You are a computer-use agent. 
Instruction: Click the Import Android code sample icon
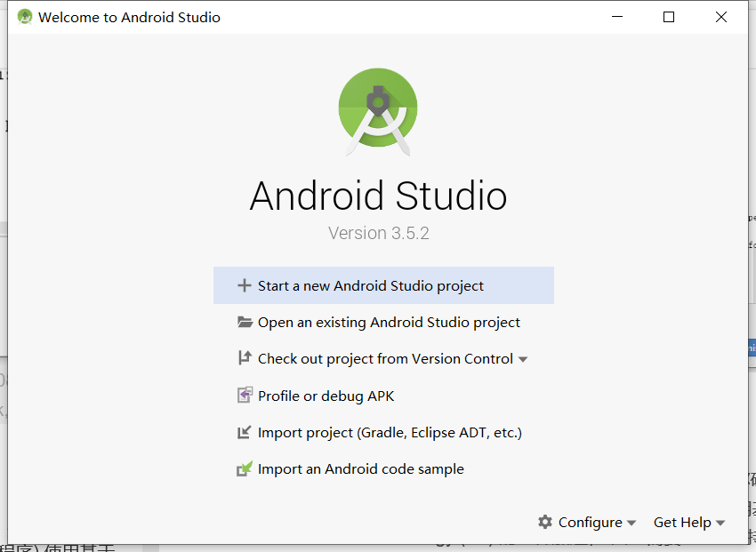click(245, 468)
